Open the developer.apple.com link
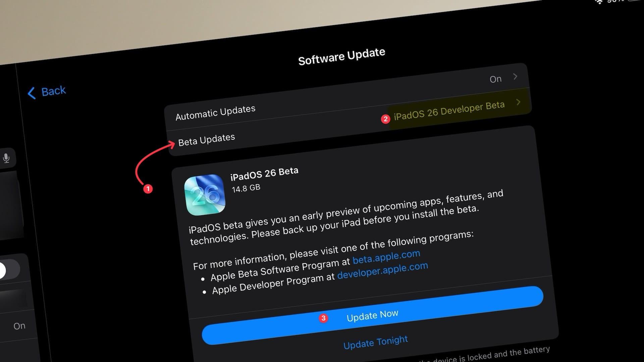The image size is (644, 362). point(383,270)
